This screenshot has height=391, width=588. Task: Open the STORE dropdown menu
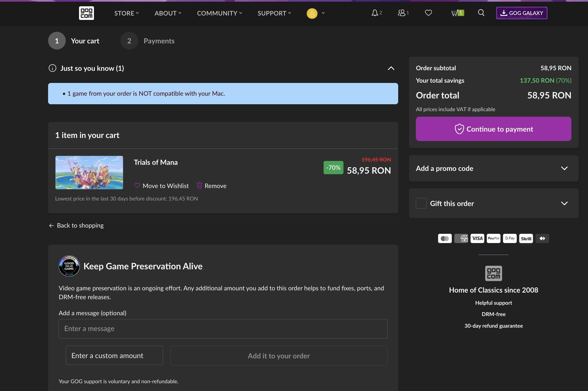[x=127, y=13]
